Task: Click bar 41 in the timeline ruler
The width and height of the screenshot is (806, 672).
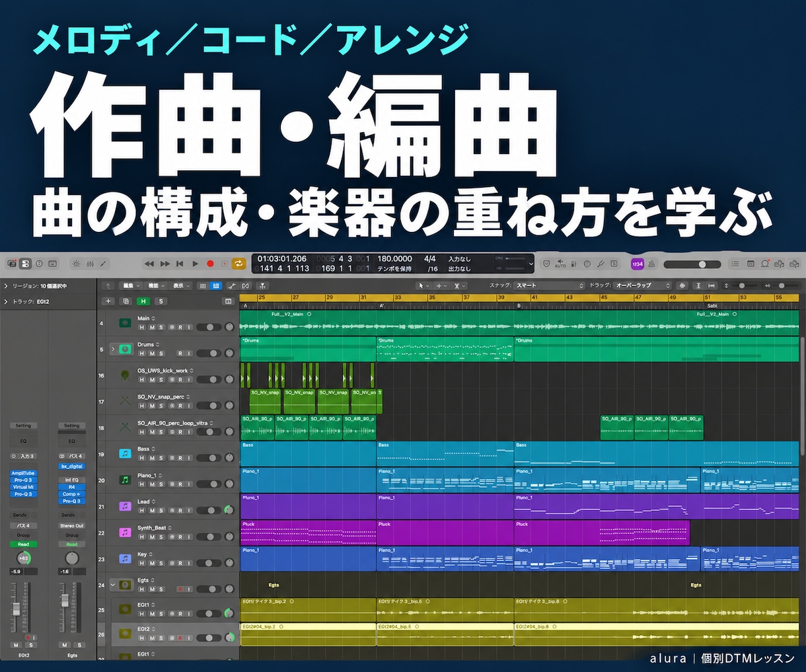Action: click(534, 297)
